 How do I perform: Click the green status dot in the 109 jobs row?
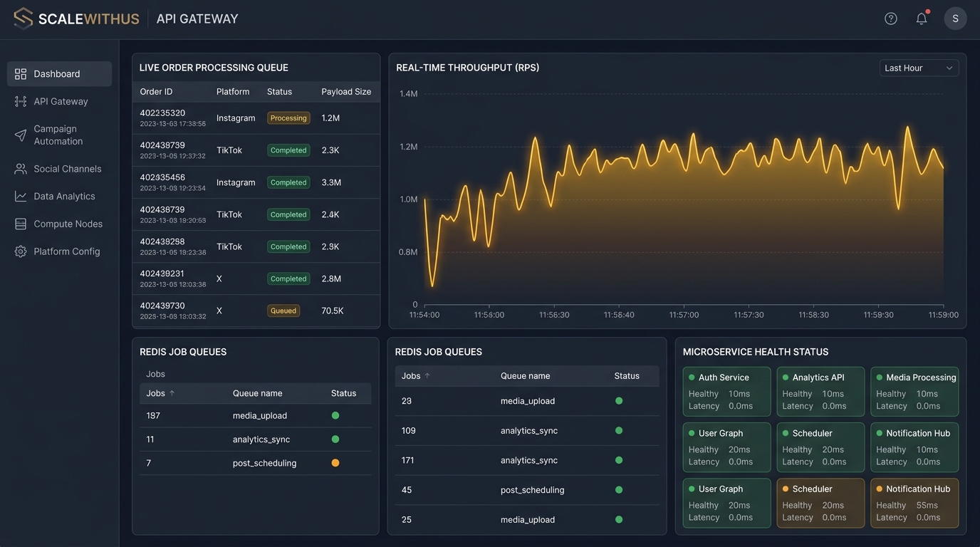[x=619, y=430]
